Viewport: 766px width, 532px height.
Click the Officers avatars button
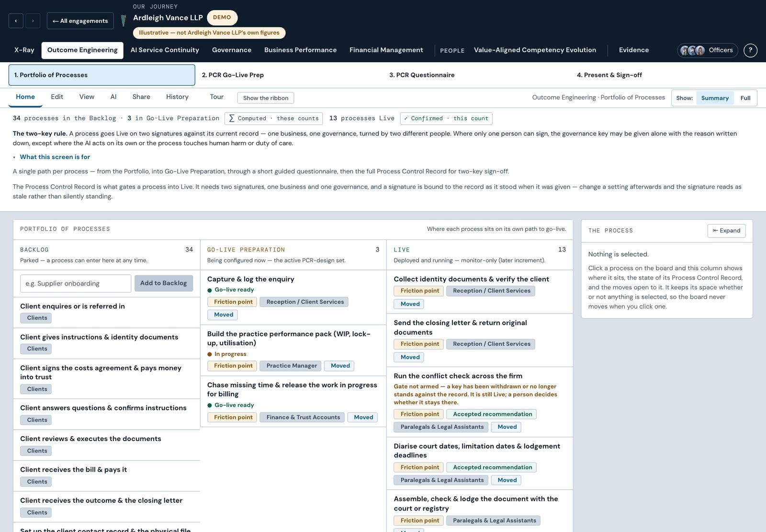point(707,50)
